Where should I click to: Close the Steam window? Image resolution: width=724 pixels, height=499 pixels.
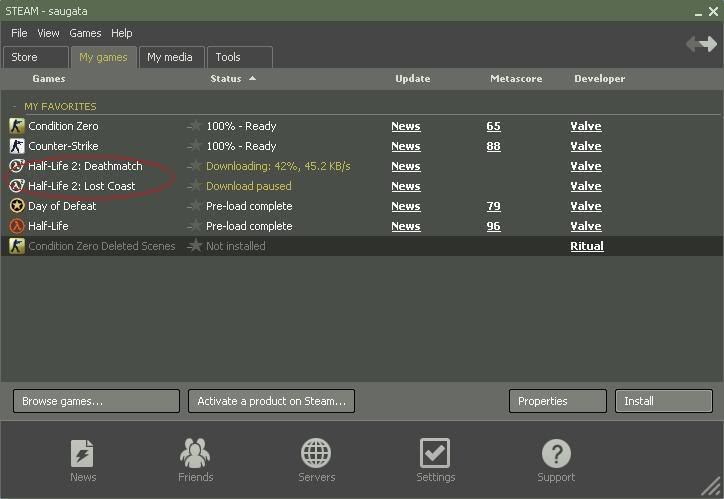[x=713, y=12]
